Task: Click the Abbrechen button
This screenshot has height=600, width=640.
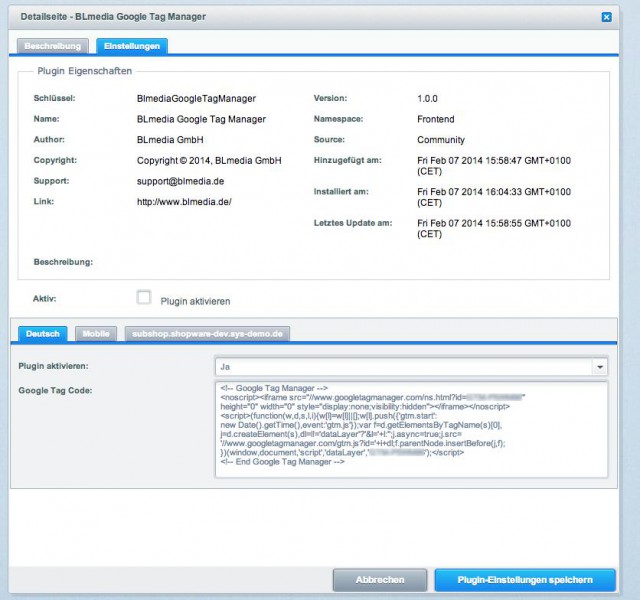Action: pos(380,580)
